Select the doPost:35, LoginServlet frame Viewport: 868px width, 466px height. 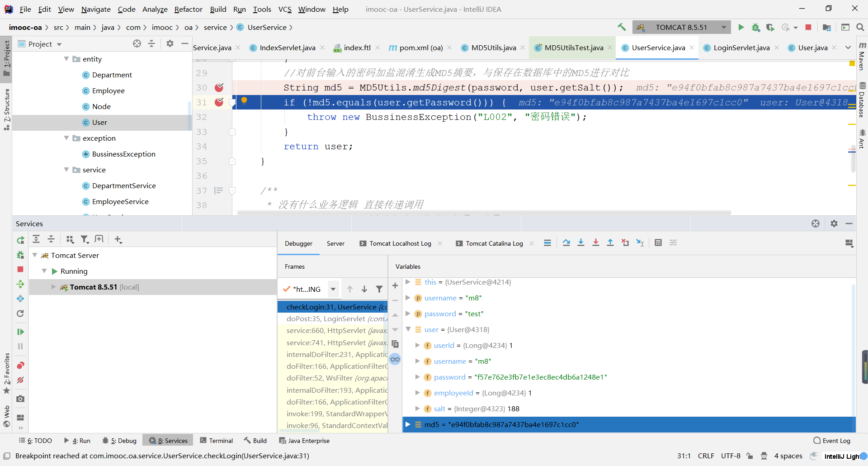click(333, 319)
